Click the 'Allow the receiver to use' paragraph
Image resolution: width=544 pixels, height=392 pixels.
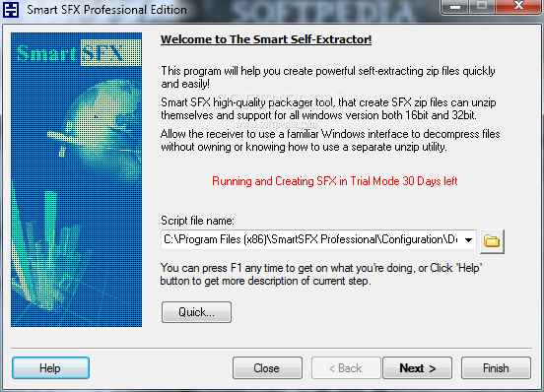click(x=330, y=141)
